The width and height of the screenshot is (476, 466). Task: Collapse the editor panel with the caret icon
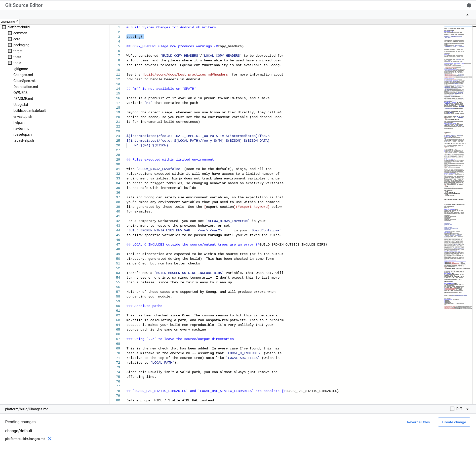tap(467, 15)
